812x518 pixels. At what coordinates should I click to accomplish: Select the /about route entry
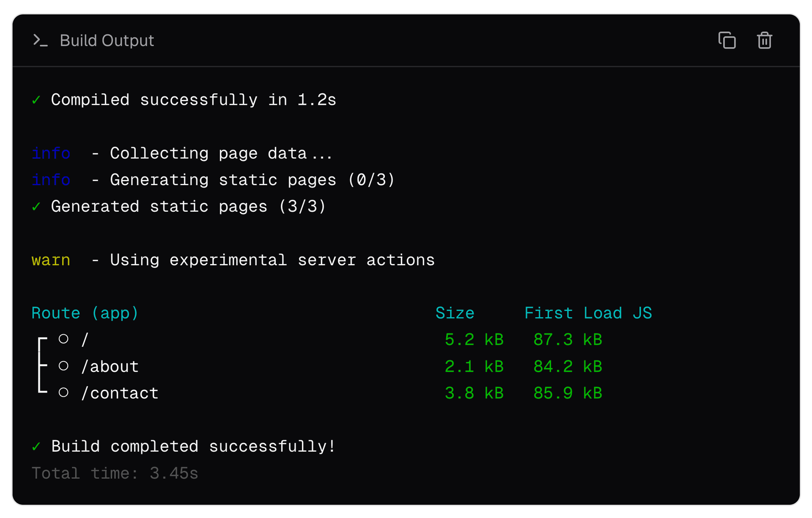(110, 366)
